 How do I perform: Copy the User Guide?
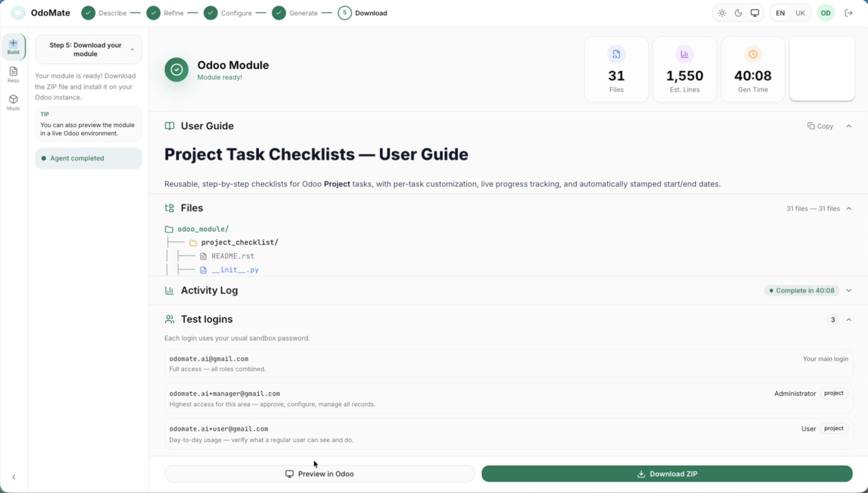(820, 126)
